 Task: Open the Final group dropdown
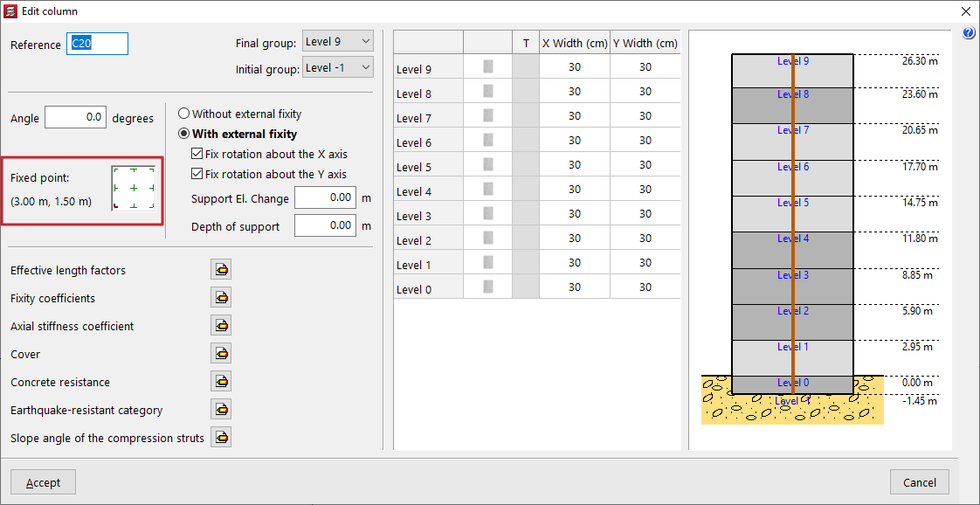337,42
